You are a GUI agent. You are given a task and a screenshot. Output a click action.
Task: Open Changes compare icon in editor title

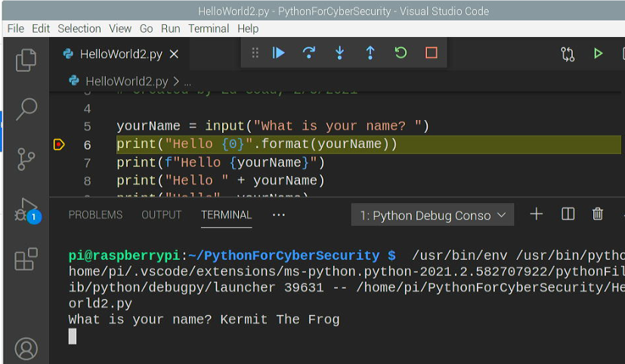click(x=568, y=54)
